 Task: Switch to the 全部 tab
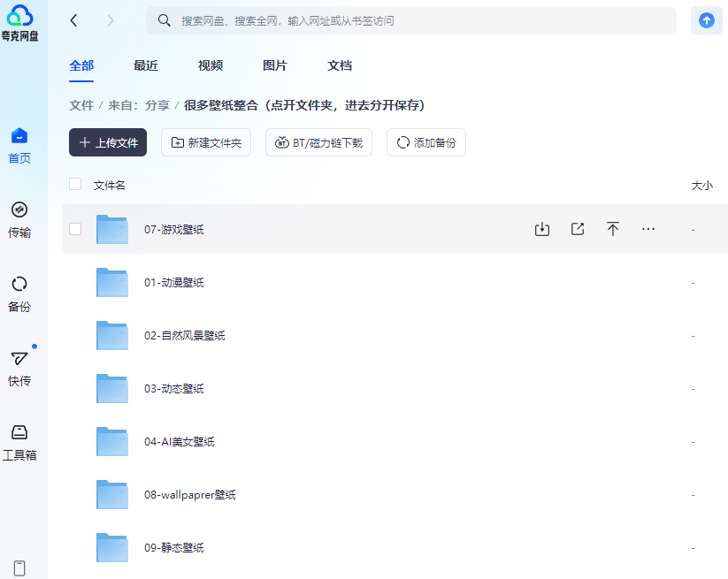click(81, 66)
